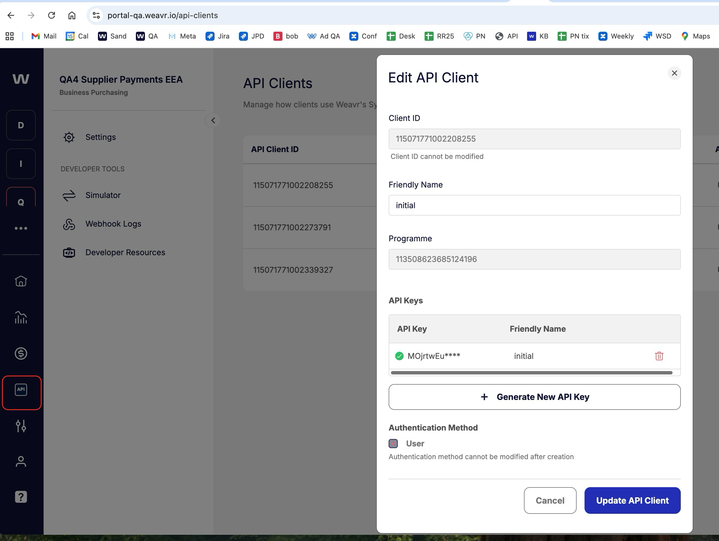Open the API section in left sidebar
The image size is (719, 541).
pyautogui.click(x=21, y=390)
